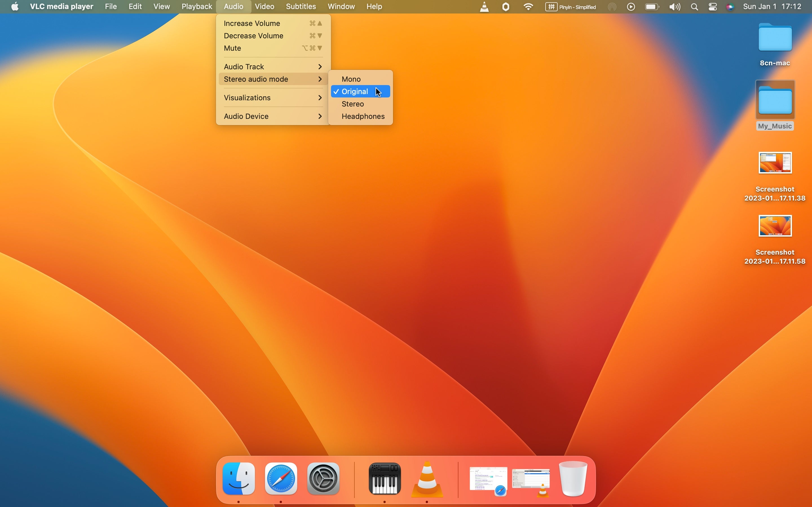This screenshot has width=812, height=507.
Task: Choose the checked Original audio mode
Action: click(355, 92)
